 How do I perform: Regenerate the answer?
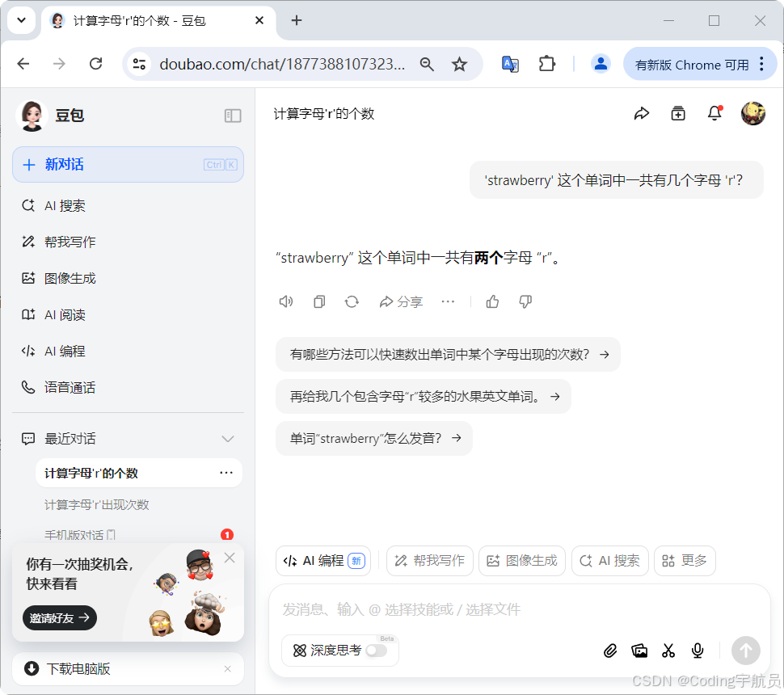tap(352, 301)
